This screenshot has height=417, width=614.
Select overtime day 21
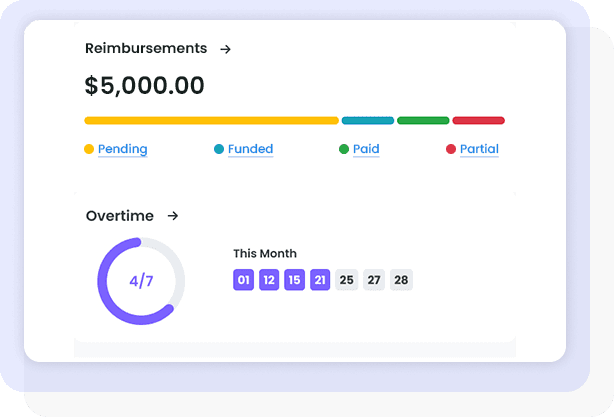point(320,280)
